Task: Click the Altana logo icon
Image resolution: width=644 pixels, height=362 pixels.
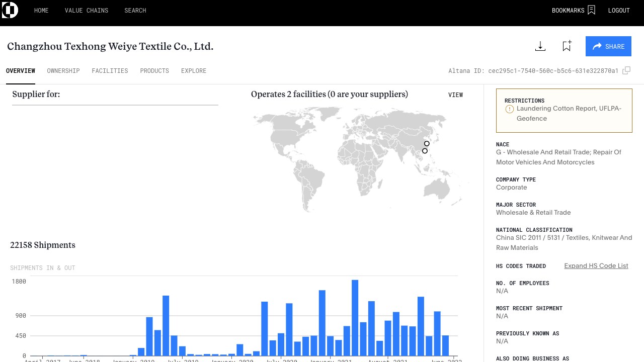Action: click(x=10, y=10)
